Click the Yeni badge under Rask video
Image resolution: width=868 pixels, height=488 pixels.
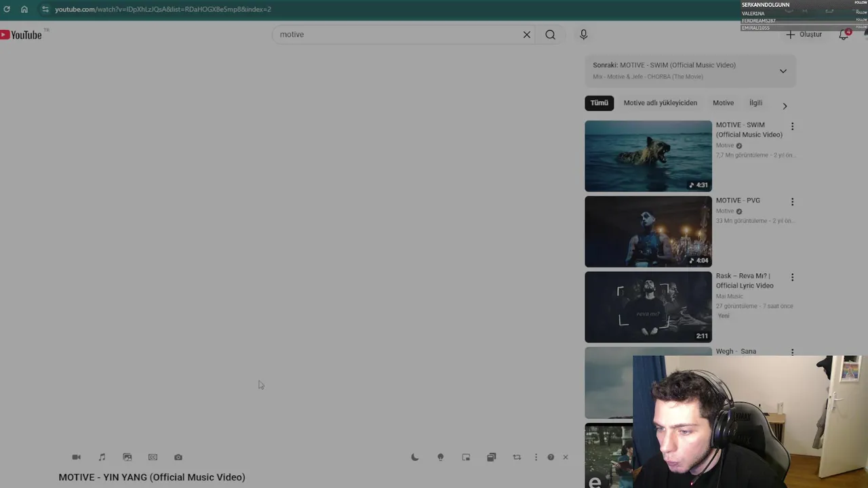[x=724, y=316]
